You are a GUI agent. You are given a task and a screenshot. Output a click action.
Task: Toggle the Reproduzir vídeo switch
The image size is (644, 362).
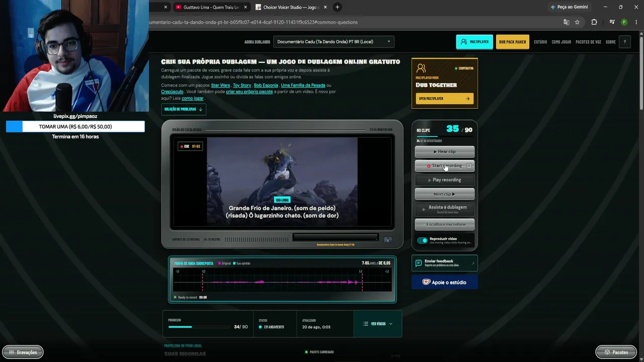(423, 240)
